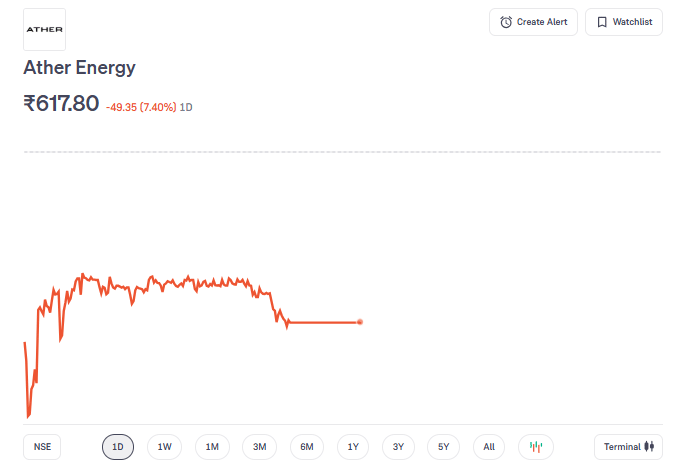Image resolution: width=686 pixels, height=475 pixels.
Task: Click the Create Alert clock icon
Action: click(506, 22)
